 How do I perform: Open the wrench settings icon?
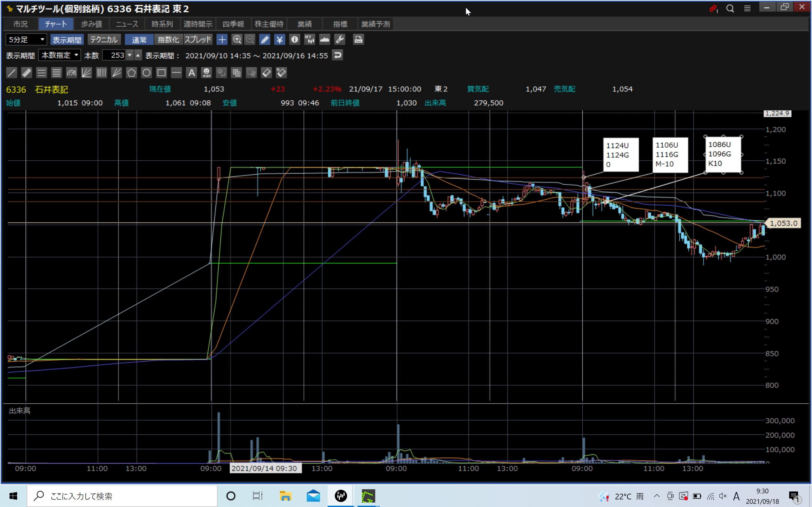click(340, 40)
